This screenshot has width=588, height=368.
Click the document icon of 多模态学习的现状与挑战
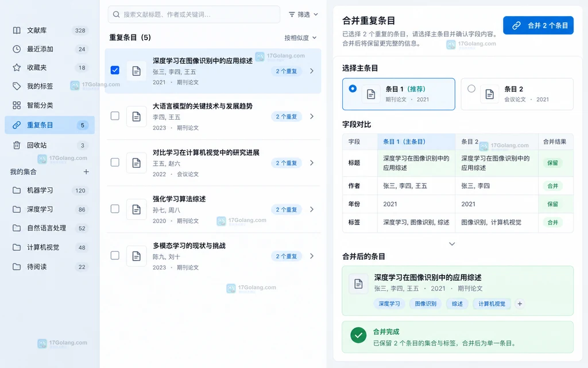pyautogui.click(x=137, y=256)
